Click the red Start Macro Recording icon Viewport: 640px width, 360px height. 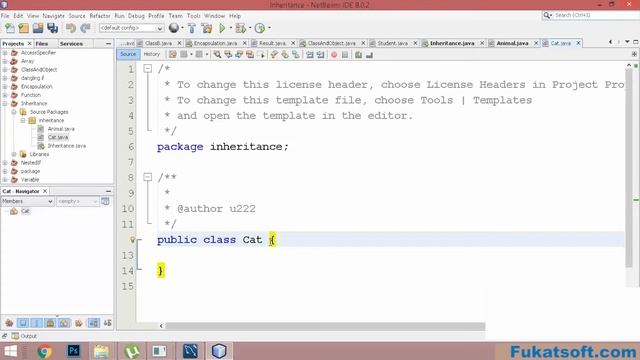click(334, 54)
